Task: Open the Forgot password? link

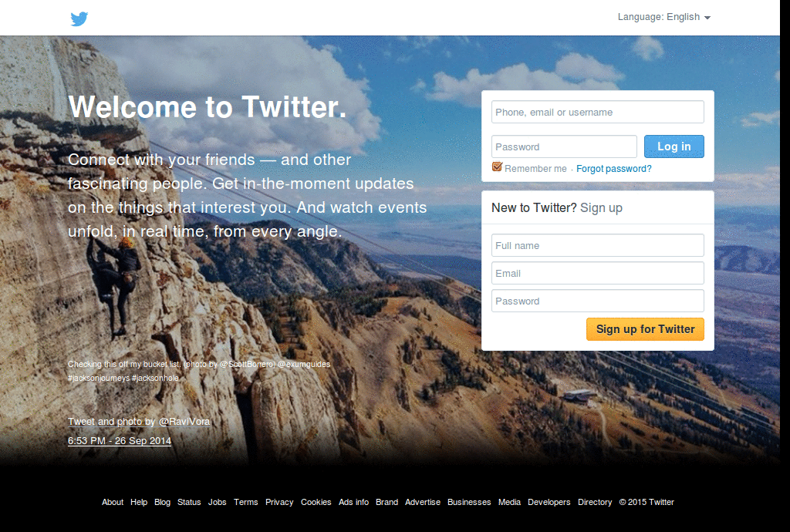Action: pos(613,169)
